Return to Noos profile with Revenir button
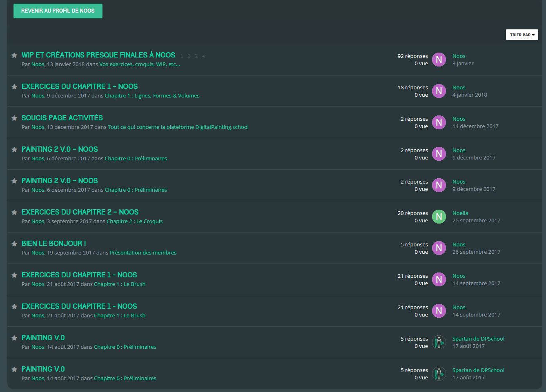This screenshot has height=392, width=546. [58, 11]
